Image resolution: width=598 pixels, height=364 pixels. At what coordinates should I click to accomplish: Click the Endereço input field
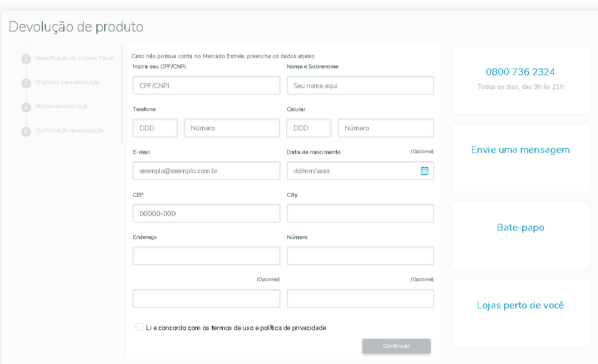pyautogui.click(x=206, y=256)
